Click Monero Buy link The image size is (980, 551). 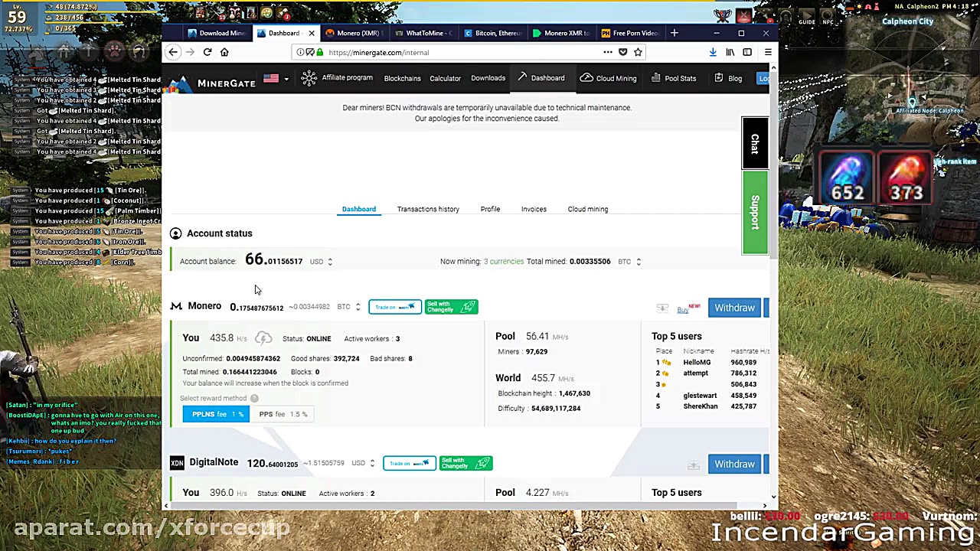pyautogui.click(x=683, y=309)
